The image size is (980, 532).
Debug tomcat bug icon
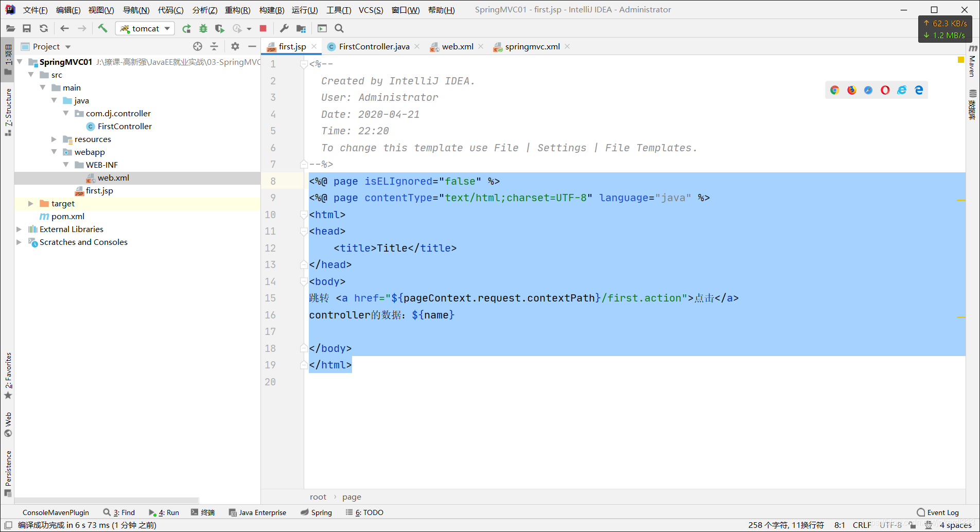pos(203,29)
